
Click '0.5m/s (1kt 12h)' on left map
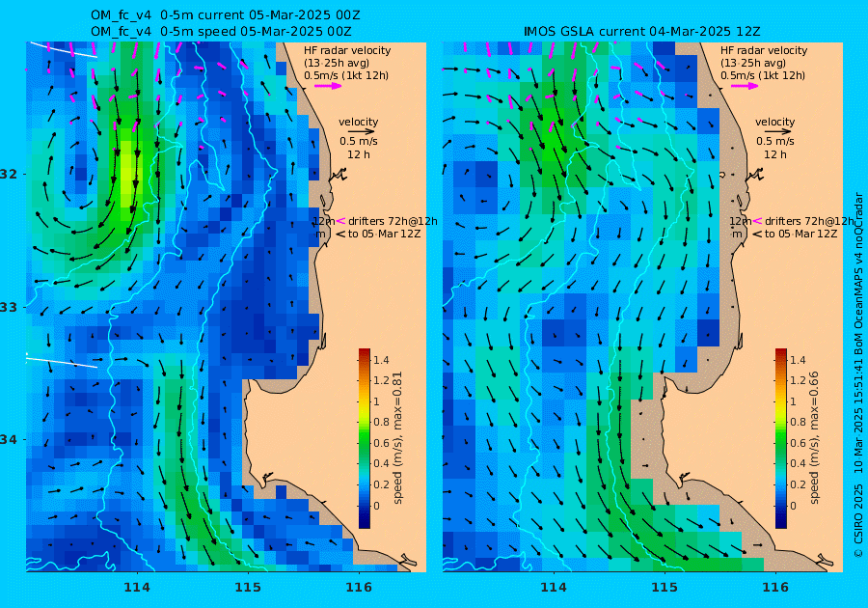tap(346, 76)
